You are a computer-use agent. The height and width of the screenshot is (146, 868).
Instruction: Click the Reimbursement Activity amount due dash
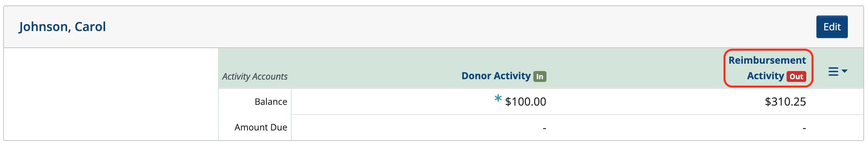tap(804, 128)
